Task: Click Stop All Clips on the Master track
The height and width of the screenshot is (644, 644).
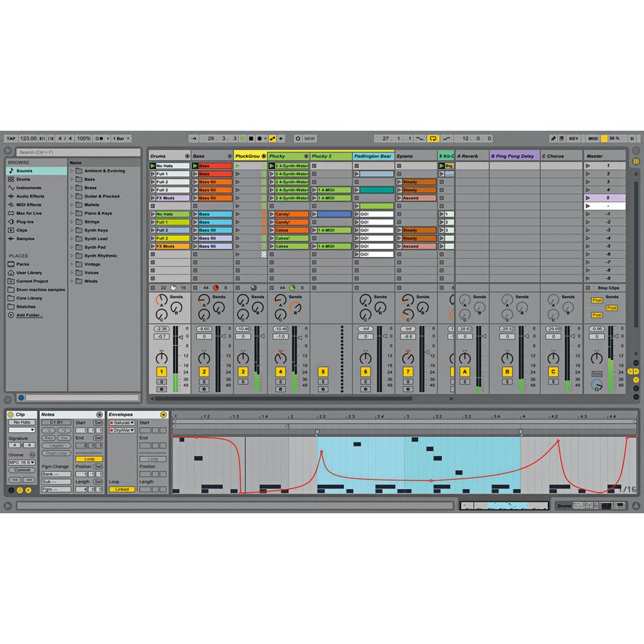Action: pos(604,288)
